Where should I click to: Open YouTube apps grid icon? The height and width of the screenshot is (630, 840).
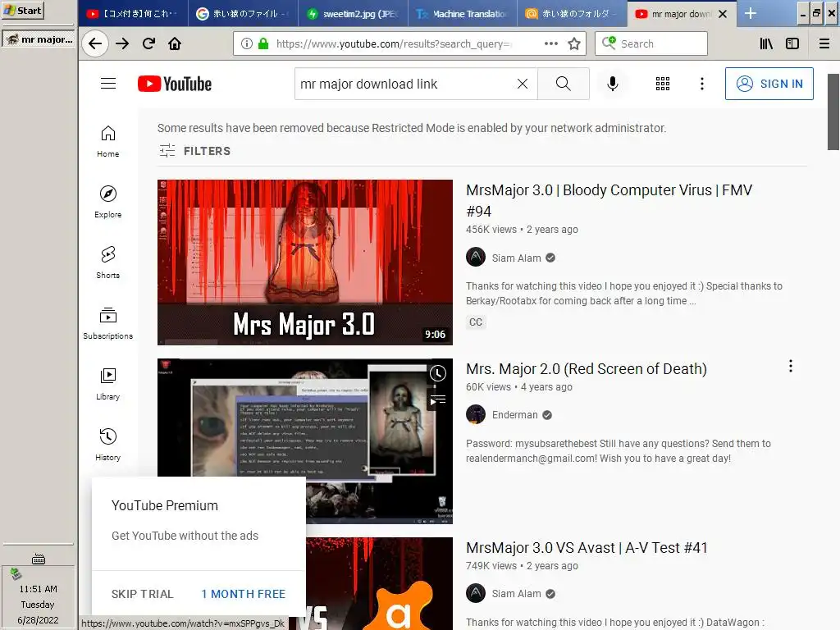(x=663, y=84)
